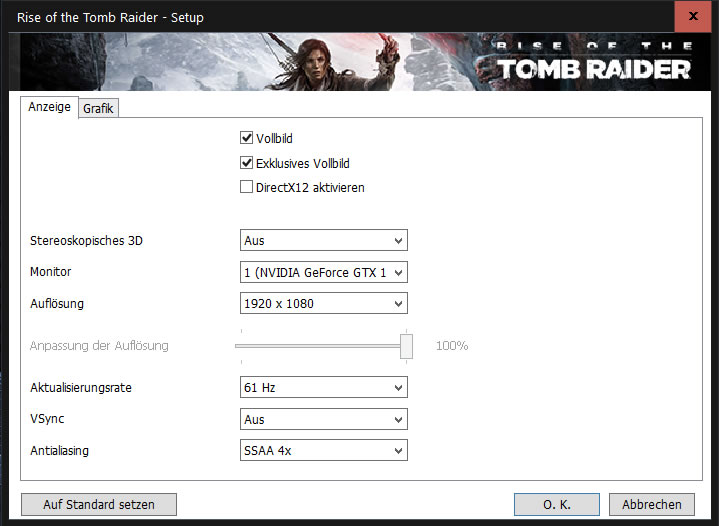This screenshot has height=526, width=719.
Task: Click the Antialiasing label
Action: 60,451
